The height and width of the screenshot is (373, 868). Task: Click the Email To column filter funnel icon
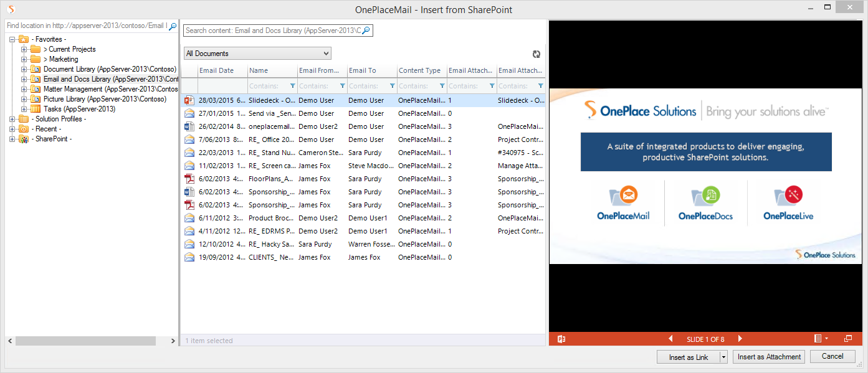point(392,86)
